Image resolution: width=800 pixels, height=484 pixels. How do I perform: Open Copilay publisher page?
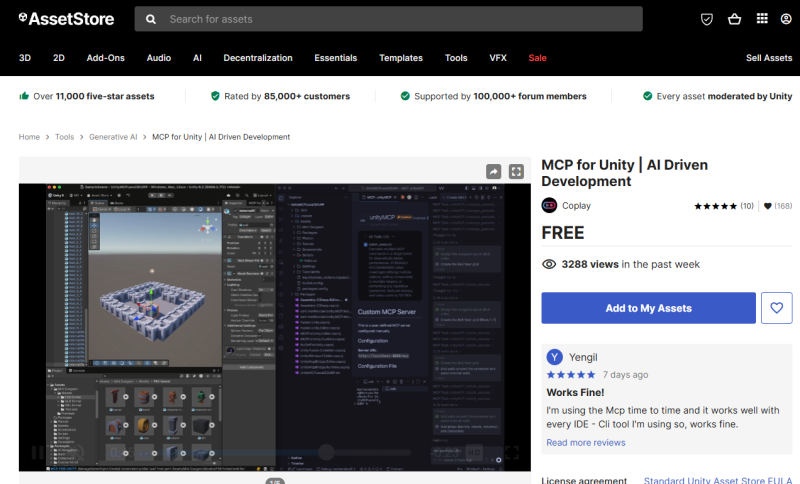click(x=576, y=206)
